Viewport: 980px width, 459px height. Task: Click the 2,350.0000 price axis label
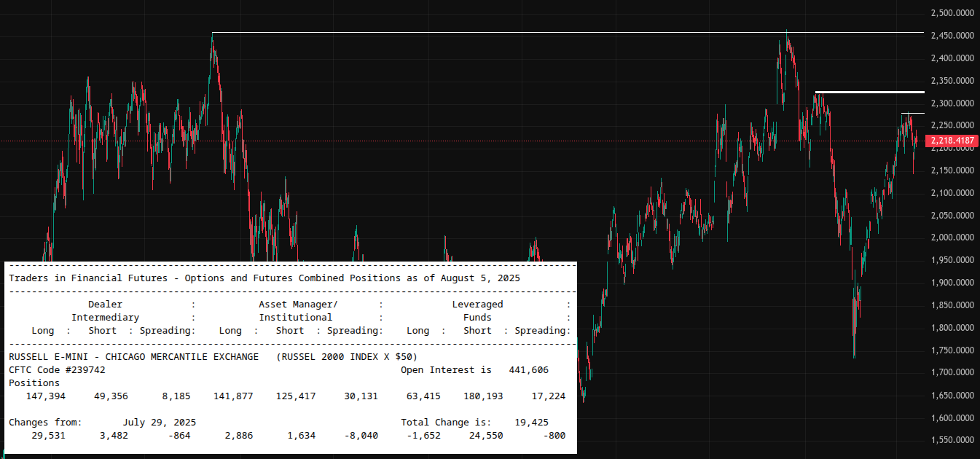point(953,81)
